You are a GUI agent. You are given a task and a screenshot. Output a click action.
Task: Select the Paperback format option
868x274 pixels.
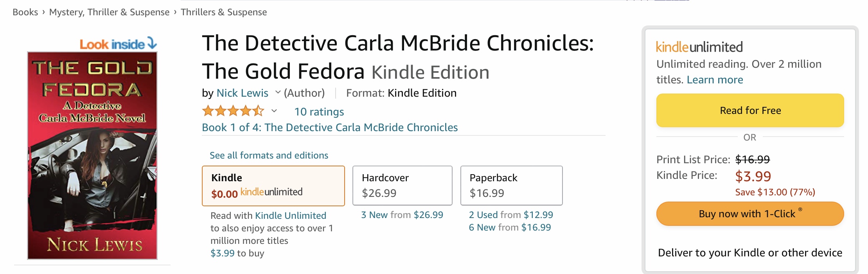point(511,186)
